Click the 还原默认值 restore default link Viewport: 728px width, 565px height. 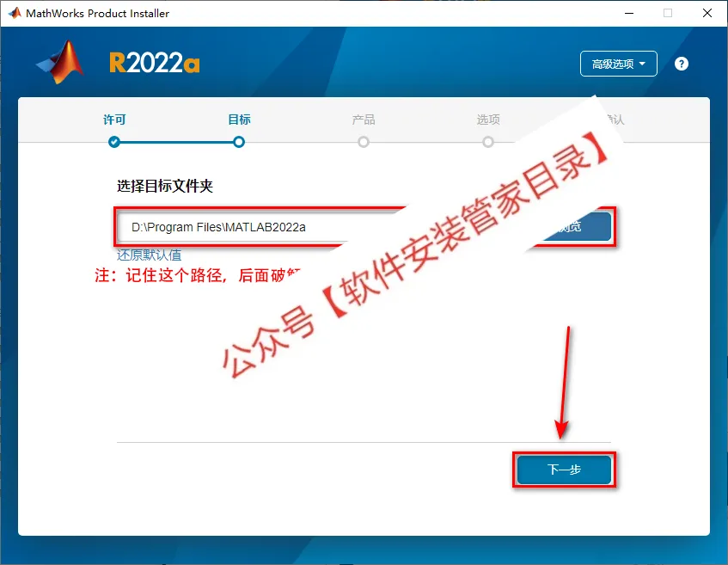point(149,255)
